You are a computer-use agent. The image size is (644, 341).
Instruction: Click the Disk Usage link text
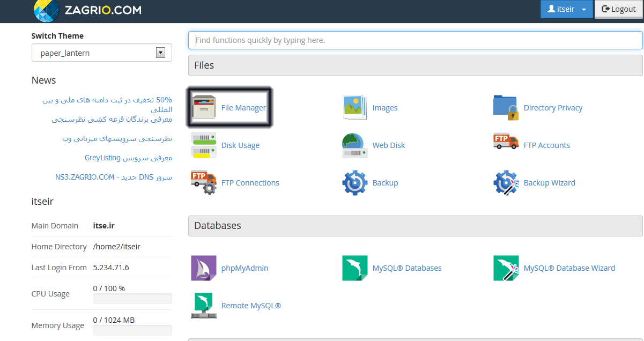coord(240,145)
